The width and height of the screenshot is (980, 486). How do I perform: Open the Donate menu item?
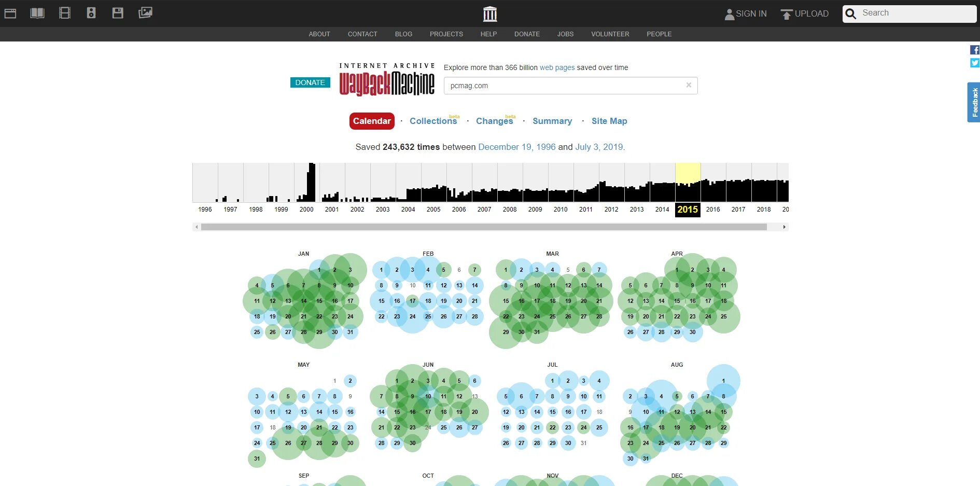point(527,34)
